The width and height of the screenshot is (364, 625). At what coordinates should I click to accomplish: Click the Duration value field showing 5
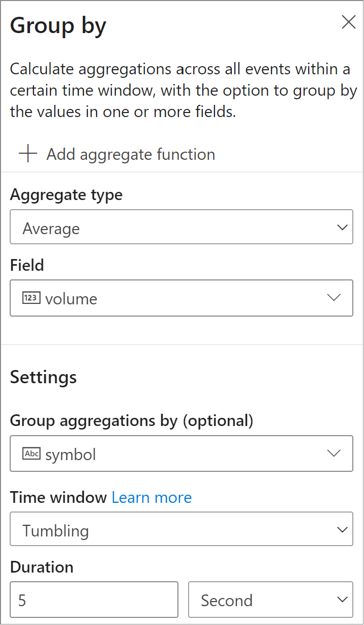tap(94, 600)
